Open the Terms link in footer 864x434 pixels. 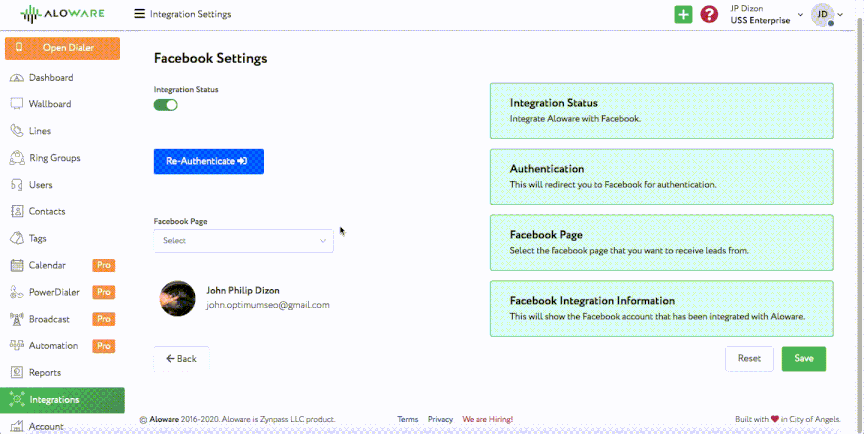click(x=408, y=419)
